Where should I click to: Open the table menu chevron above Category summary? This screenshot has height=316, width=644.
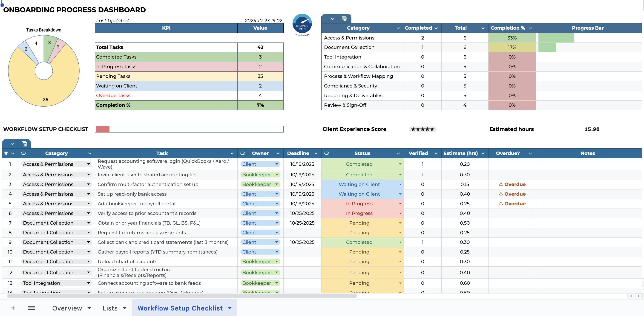coord(333,19)
